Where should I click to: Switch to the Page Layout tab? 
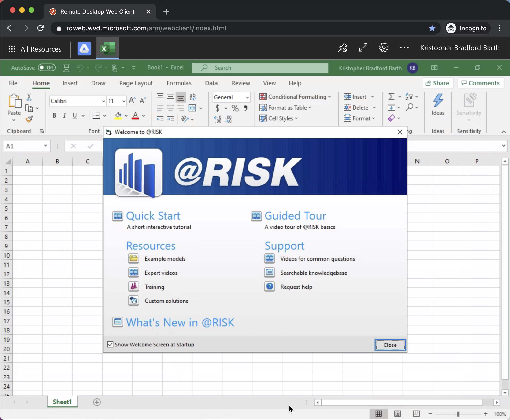coord(136,83)
